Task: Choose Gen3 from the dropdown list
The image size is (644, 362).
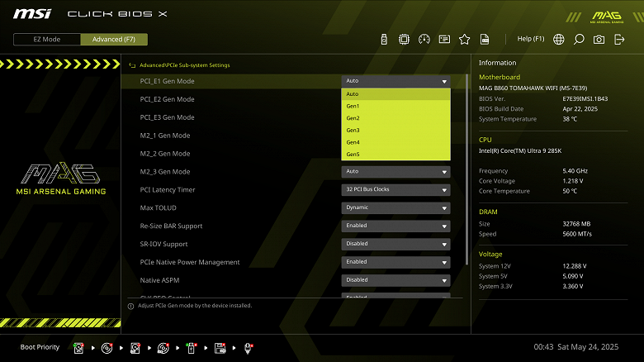Action: (x=395, y=131)
